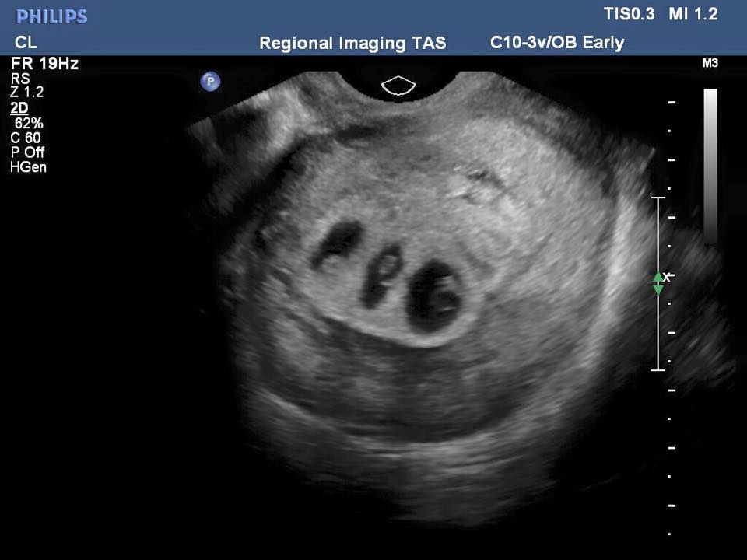Click the C 60 compression value
The image size is (747, 560).
click(x=26, y=138)
